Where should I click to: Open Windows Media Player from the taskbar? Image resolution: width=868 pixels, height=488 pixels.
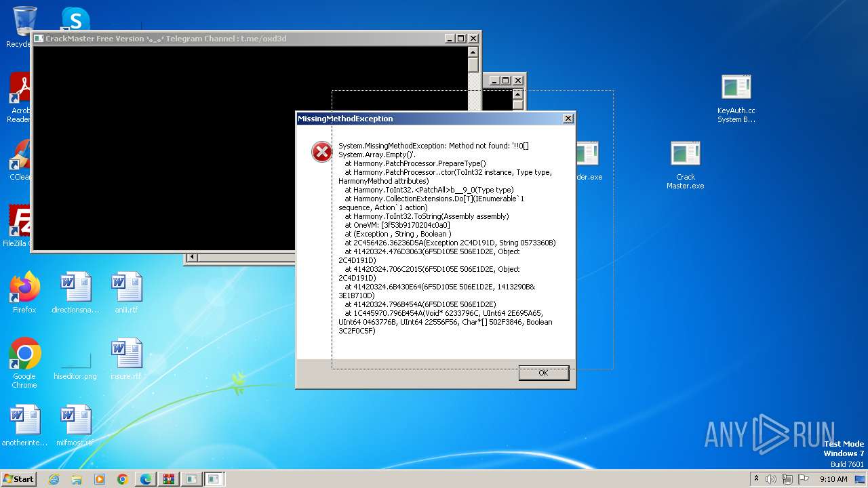click(x=100, y=479)
